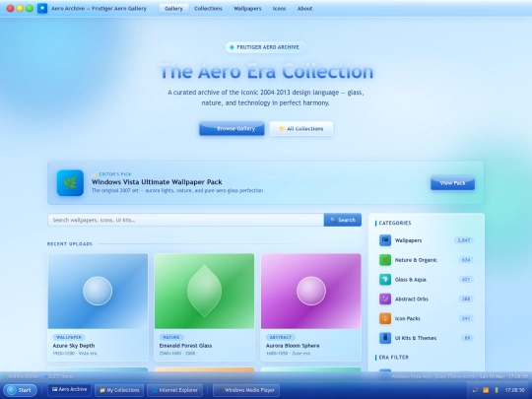Viewport: 532px width, 399px height.
Task: Open the Azure Sky Depth thumbnail
Action: pos(98,291)
